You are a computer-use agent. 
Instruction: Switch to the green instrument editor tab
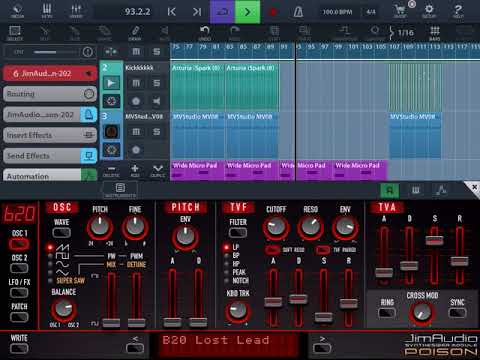coord(390,190)
